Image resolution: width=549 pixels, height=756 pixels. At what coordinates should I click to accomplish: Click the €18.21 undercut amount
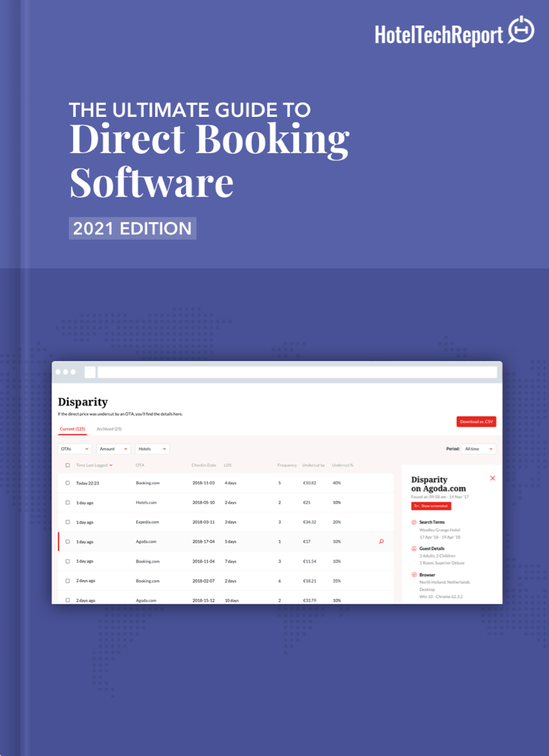click(x=309, y=581)
